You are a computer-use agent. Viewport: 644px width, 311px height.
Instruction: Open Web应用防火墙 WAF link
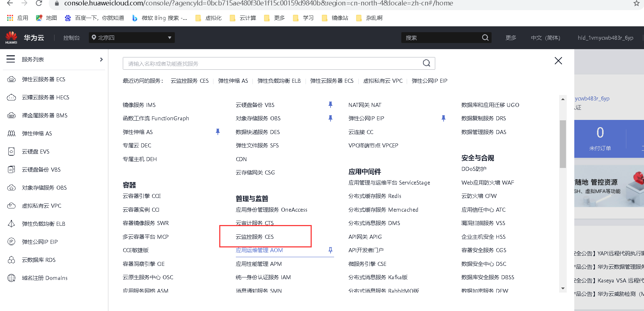click(488, 182)
